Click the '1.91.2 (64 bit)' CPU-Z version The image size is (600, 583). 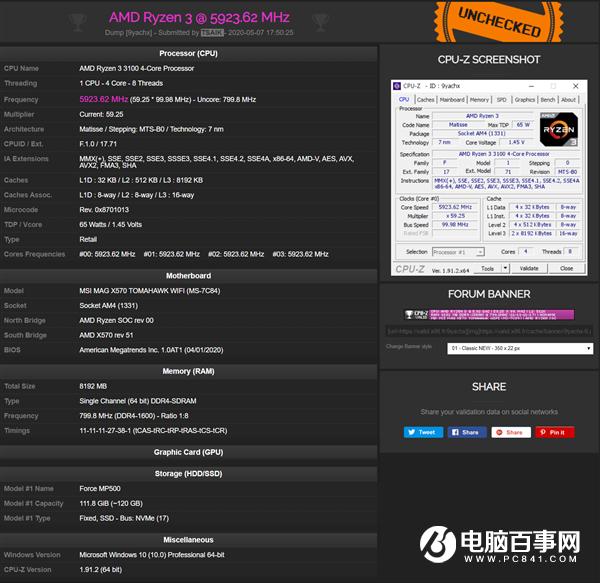tap(101, 570)
